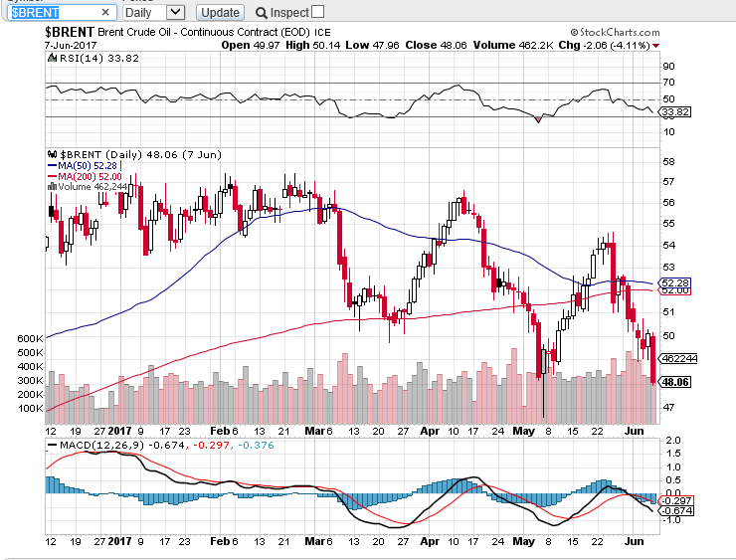Click the MA(200) 52.00 legend
Viewport: 736px width, 560px height.
pyautogui.click(x=85, y=176)
